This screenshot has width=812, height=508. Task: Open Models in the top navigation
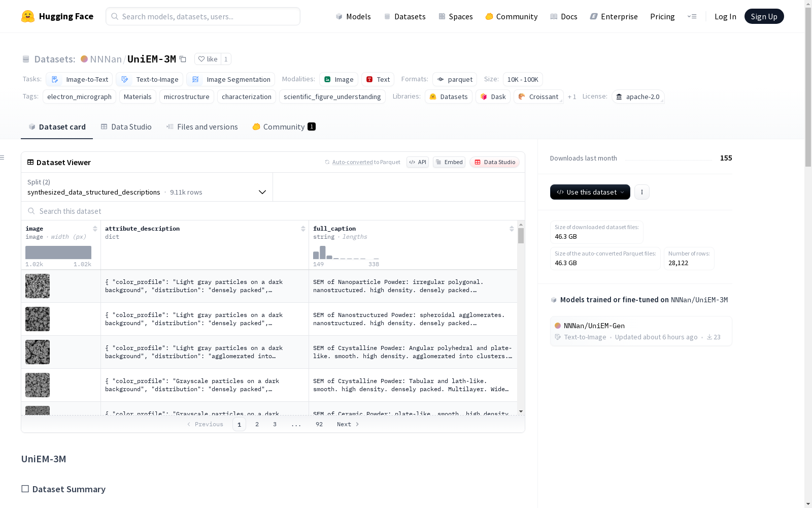pyautogui.click(x=353, y=16)
